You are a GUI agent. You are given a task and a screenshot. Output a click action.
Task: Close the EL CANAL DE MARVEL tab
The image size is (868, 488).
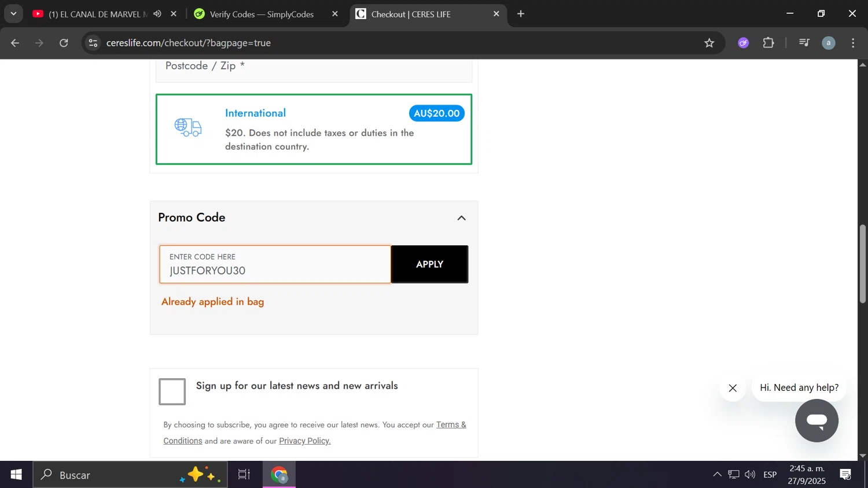click(x=174, y=14)
